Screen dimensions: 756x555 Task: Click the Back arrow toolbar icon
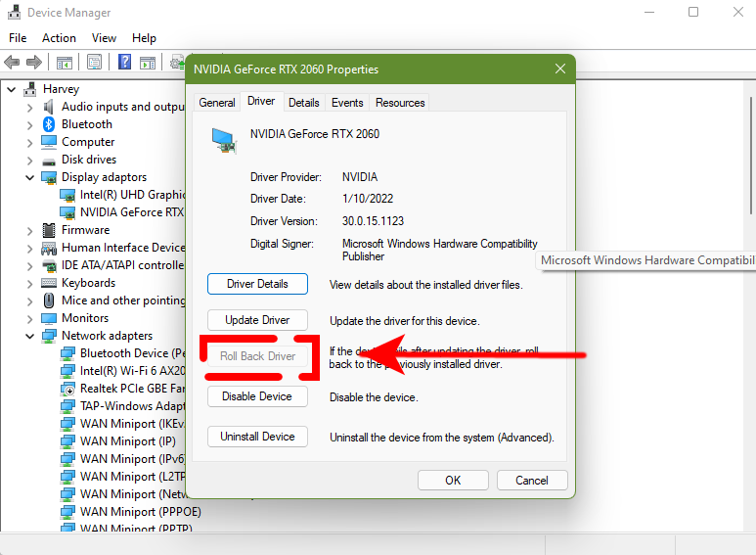12,63
